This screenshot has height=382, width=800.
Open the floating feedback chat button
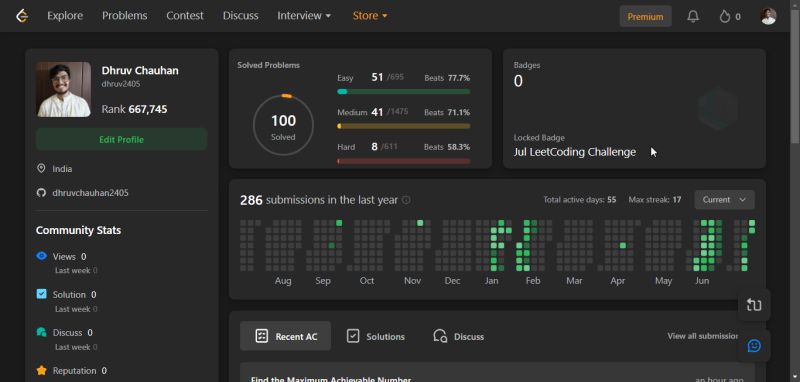[x=754, y=346]
